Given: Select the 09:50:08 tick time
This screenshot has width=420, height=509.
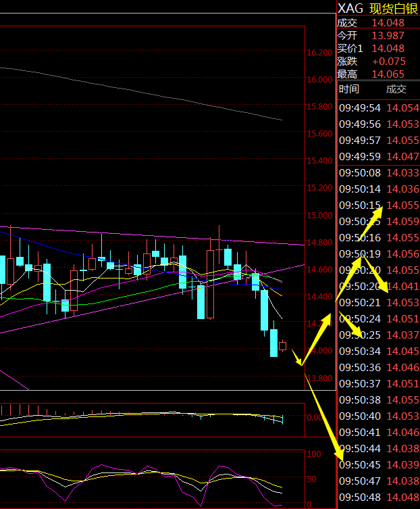Looking at the screenshot, I should coord(360,172).
